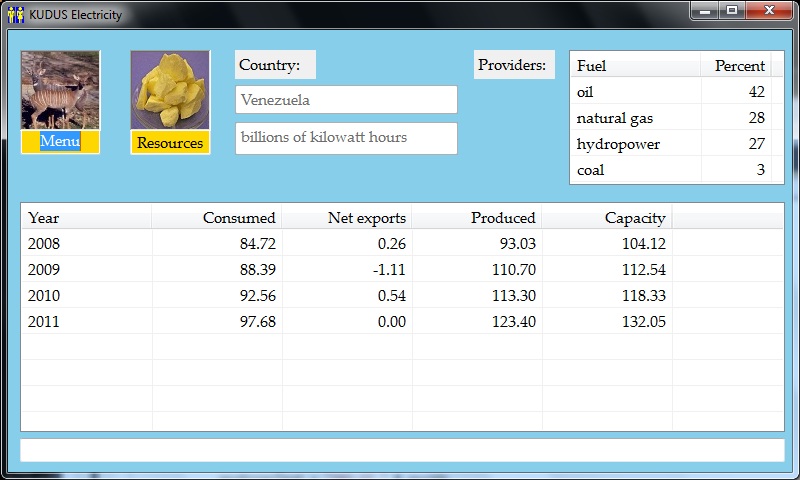
Task: Click net exports value 0.26
Action: pyautogui.click(x=392, y=244)
